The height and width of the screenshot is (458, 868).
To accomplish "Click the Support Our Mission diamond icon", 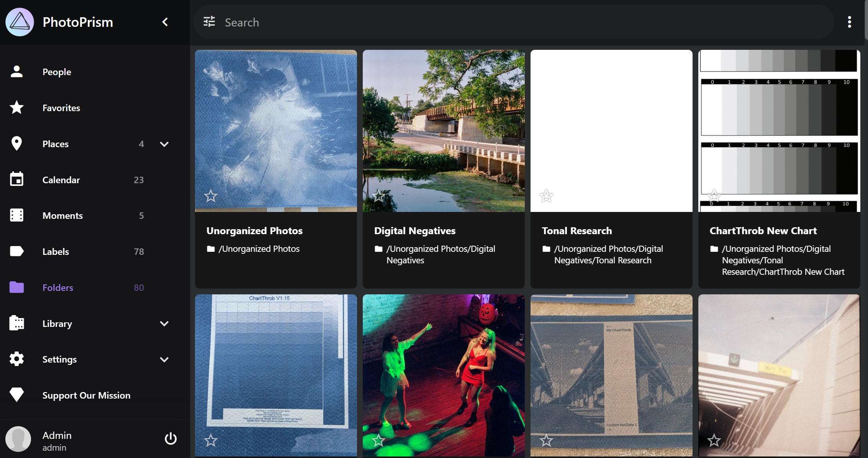I will point(16,395).
